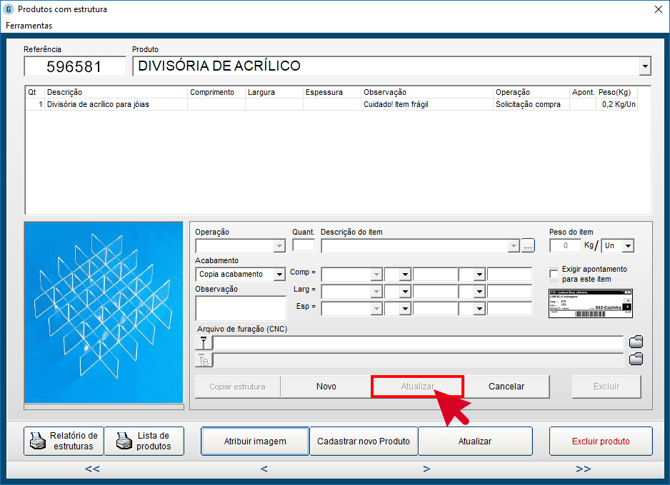Viewport: 670px width, 485px height.
Task: Go to previous record with < button
Action: click(x=264, y=469)
